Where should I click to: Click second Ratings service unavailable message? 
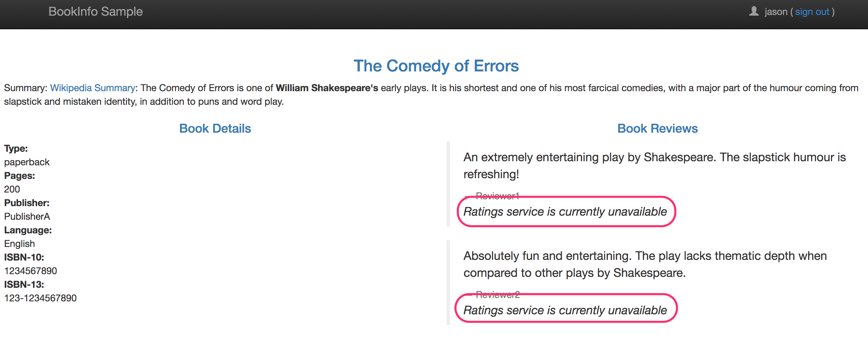tap(565, 310)
